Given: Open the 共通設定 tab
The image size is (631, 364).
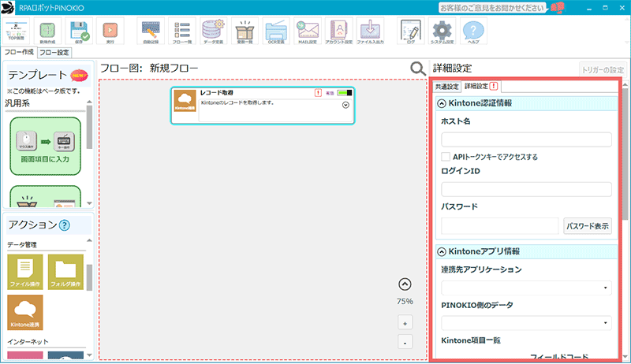Looking at the screenshot, I should click(x=446, y=87).
